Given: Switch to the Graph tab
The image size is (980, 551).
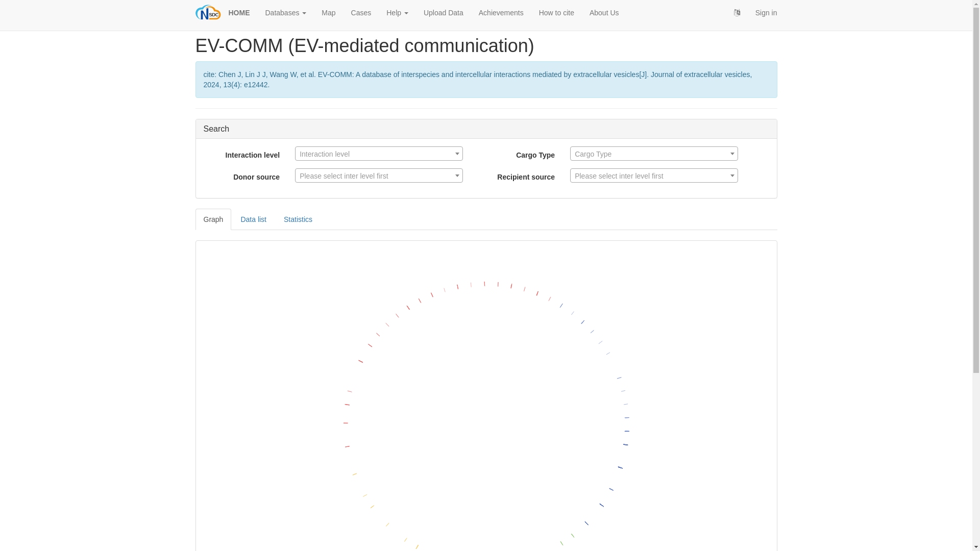Looking at the screenshot, I should 213,219.
